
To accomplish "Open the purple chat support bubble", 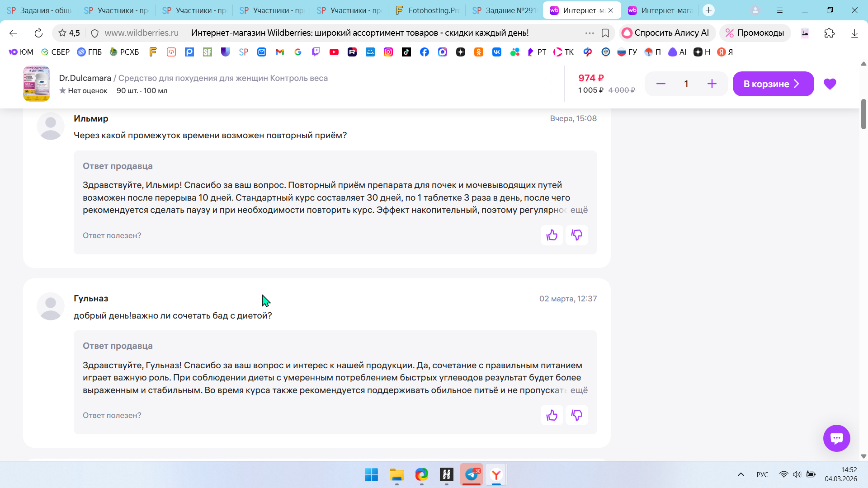I will [836, 438].
